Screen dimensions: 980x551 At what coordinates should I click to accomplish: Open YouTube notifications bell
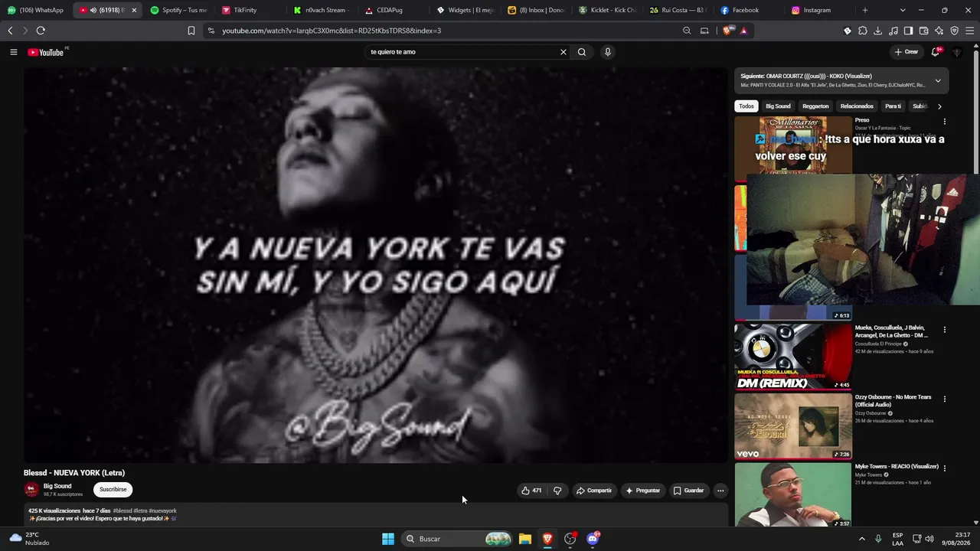coord(935,52)
